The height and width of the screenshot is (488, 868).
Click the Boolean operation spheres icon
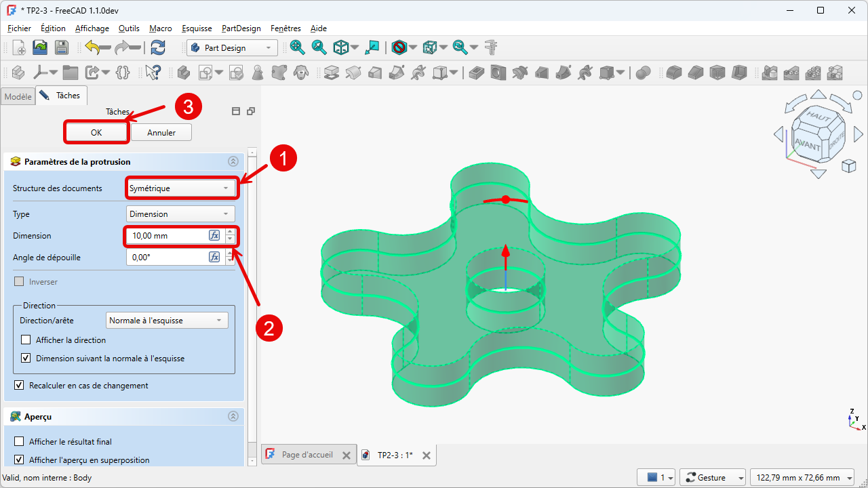tap(643, 72)
